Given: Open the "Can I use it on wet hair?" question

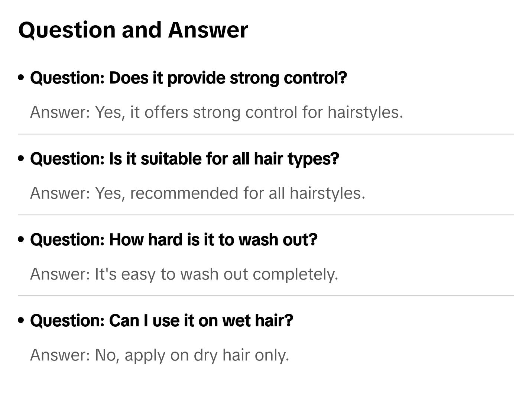Looking at the screenshot, I should click(x=162, y=321).
